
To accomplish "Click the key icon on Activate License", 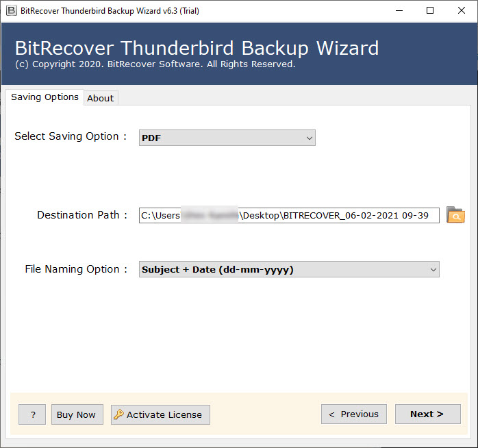I will [x=119, y=414].
